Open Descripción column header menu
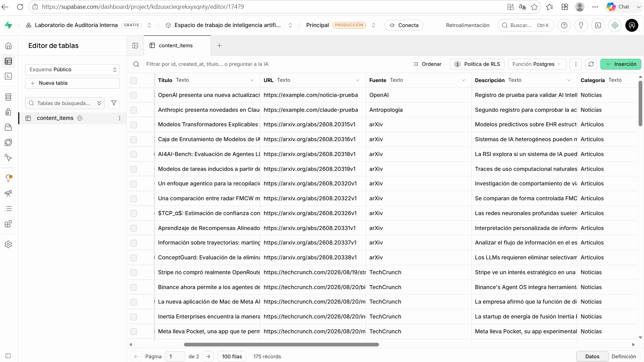This screenshot has width=644, height=362. click(569, 80)
